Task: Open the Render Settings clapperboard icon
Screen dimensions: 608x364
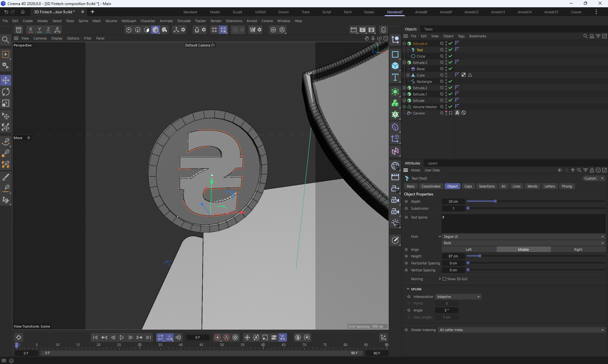Action: point(371,30)
